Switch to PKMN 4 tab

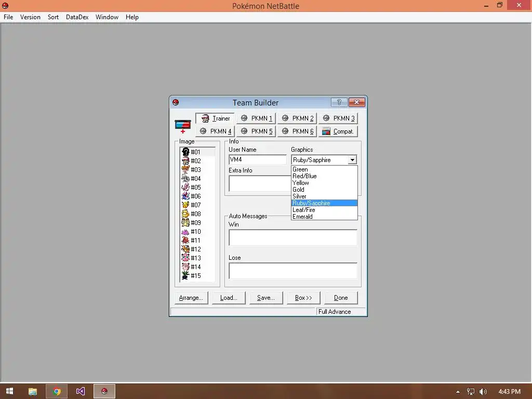tap(215, 131)
